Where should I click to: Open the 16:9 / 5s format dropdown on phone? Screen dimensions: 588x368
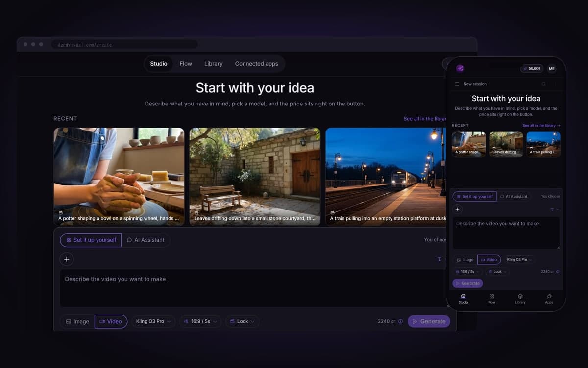point(468,271)
